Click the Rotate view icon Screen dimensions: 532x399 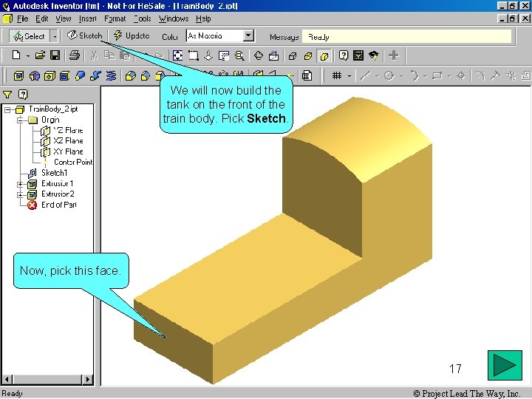(259, 55)
